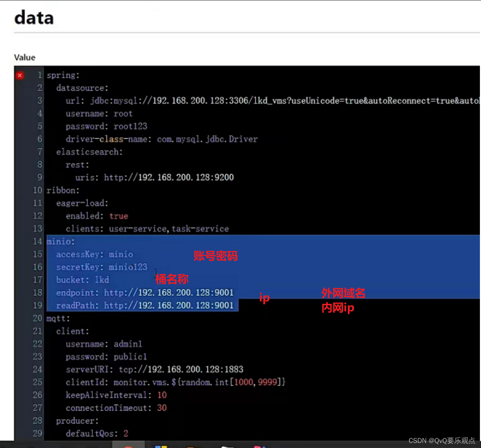The image size is (481, 448).
Task: Click gutter line number 14
Action: click(x=38, y=242)
